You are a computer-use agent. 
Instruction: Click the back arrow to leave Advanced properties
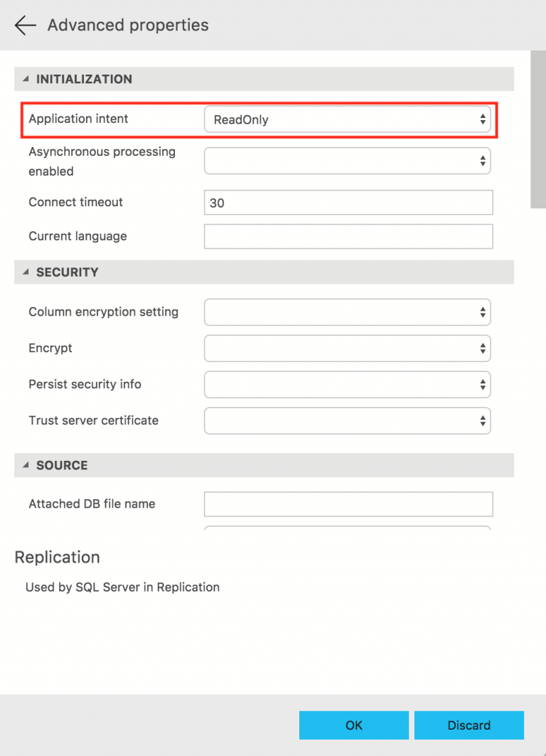(25, 25)
